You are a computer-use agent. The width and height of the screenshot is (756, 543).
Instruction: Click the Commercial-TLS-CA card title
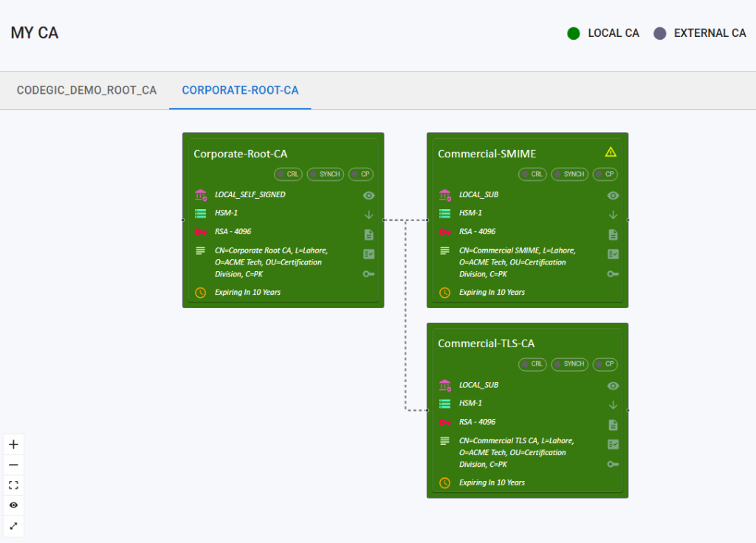point(486,344)
